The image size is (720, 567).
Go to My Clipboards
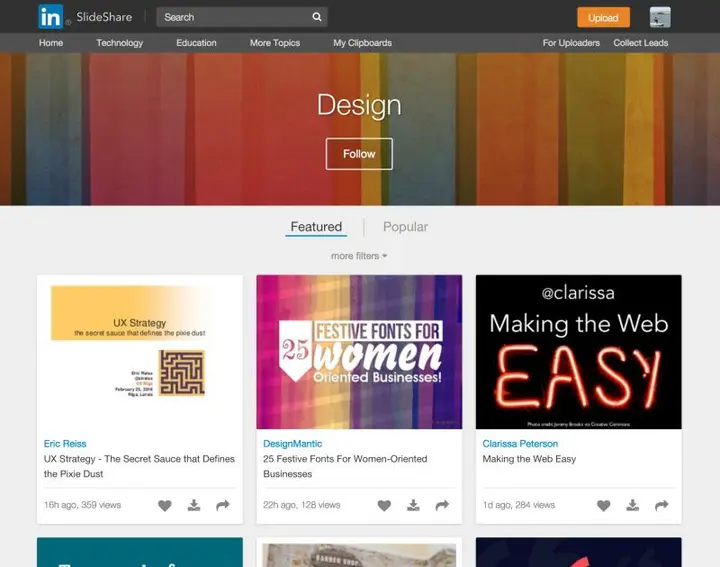[x=362, y=43]
